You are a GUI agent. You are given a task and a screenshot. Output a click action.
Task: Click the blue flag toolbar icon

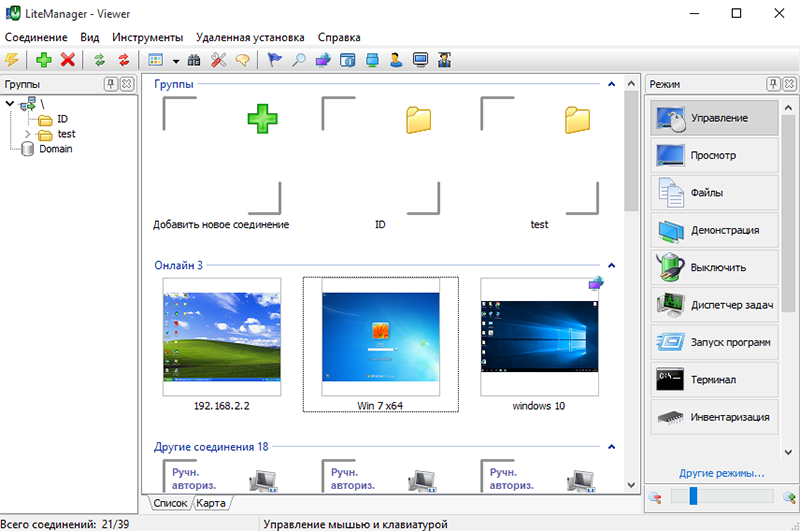coord(275,60)
